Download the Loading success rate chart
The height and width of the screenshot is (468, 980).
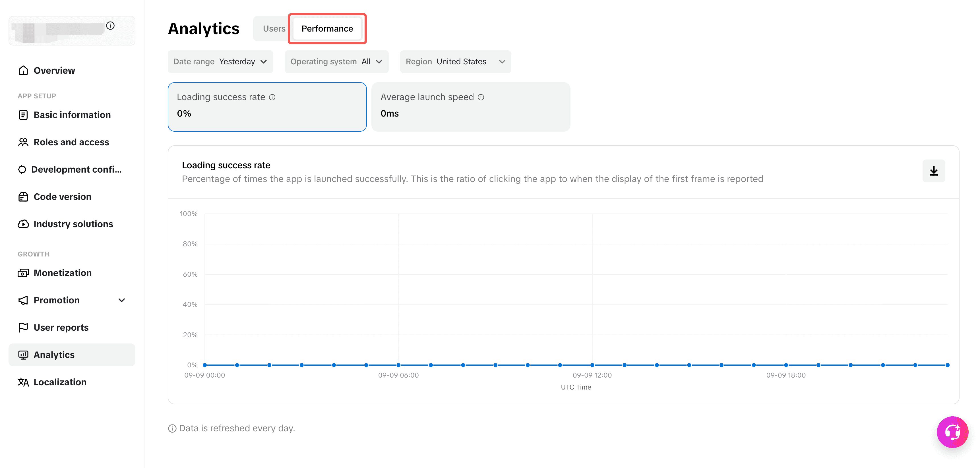(x=933, y=171)
